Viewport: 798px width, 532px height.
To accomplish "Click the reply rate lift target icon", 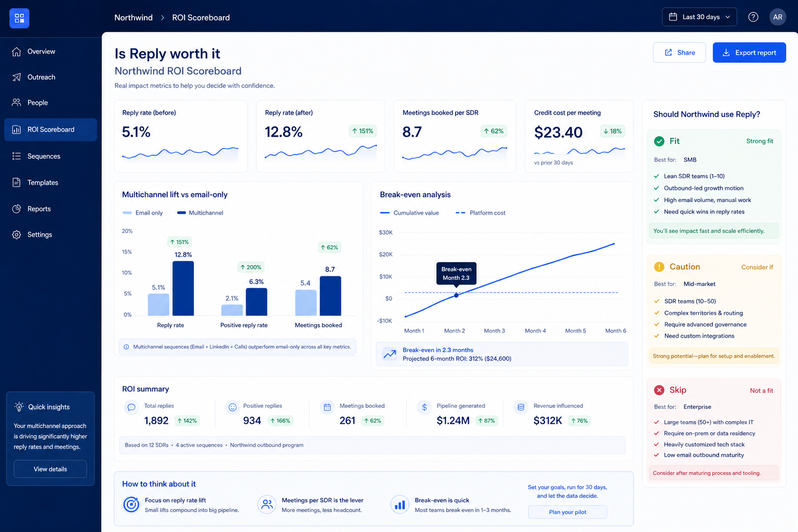I will tap(131, 504).
